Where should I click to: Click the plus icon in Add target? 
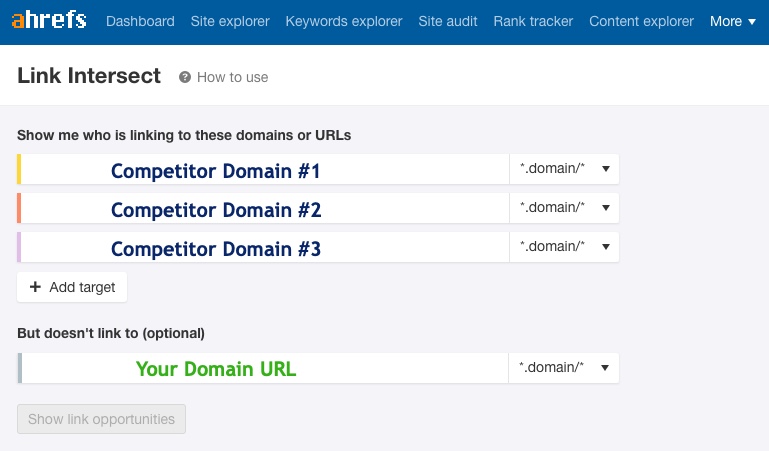point(36,287)
